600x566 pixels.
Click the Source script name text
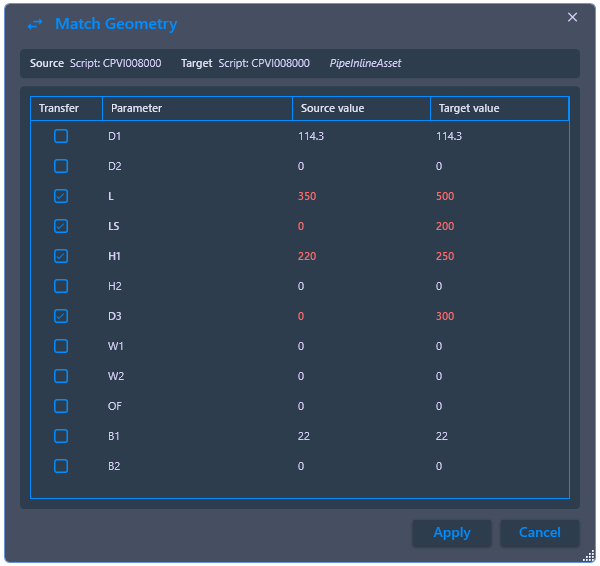pyautogui.click(x=115, y=63)
